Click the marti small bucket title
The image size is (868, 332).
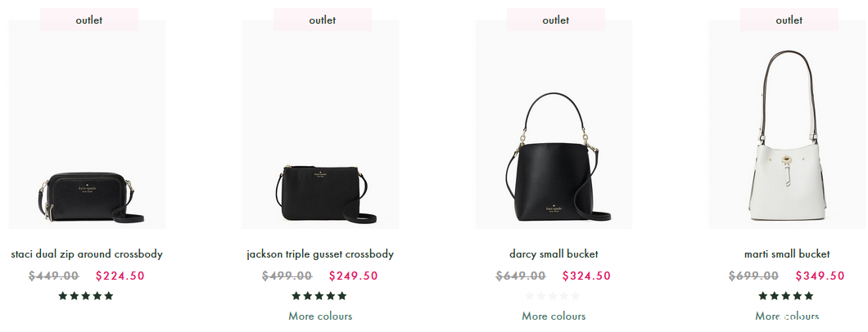point(787,254)
